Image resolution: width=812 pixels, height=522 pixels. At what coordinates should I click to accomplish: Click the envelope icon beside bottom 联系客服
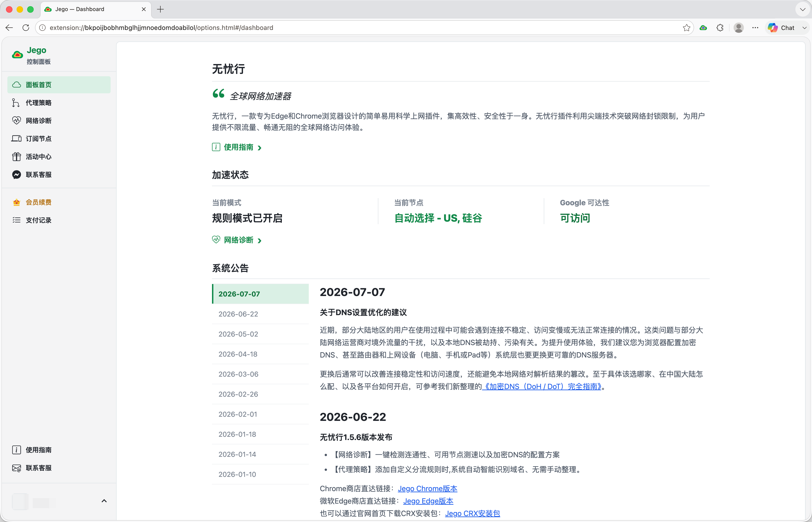click(x=16, y=468)
